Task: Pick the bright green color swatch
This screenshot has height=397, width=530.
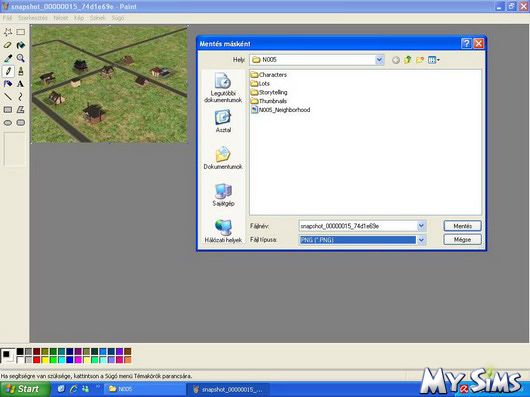Action: (x=53, y=360)
